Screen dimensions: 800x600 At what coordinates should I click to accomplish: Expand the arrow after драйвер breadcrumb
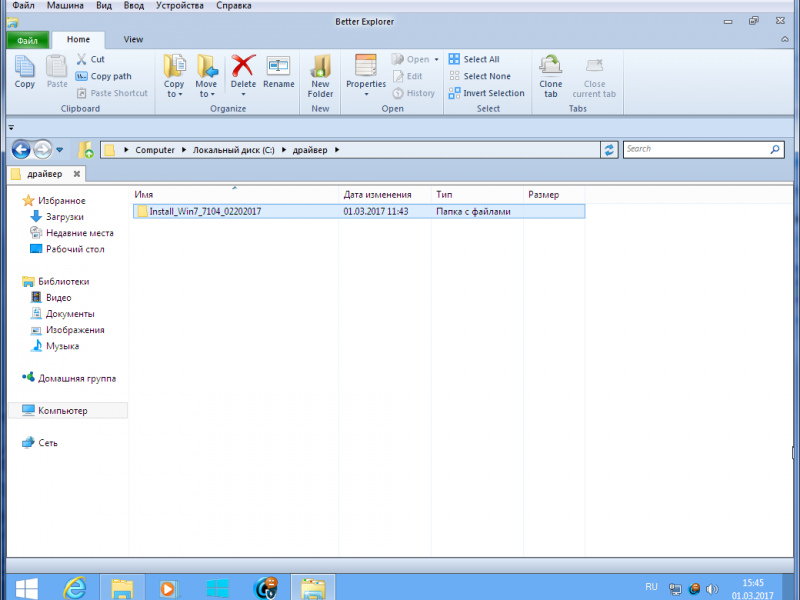click(337, 150)
